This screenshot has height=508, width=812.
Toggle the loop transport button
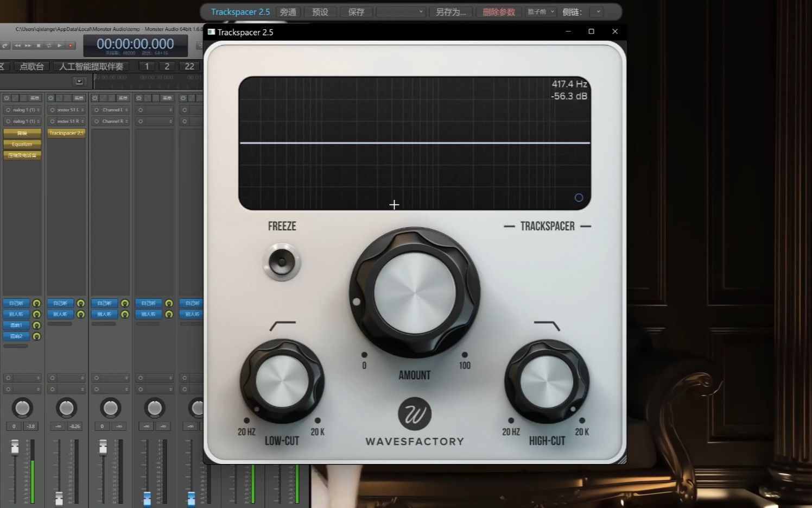click(x=49, y=46)
